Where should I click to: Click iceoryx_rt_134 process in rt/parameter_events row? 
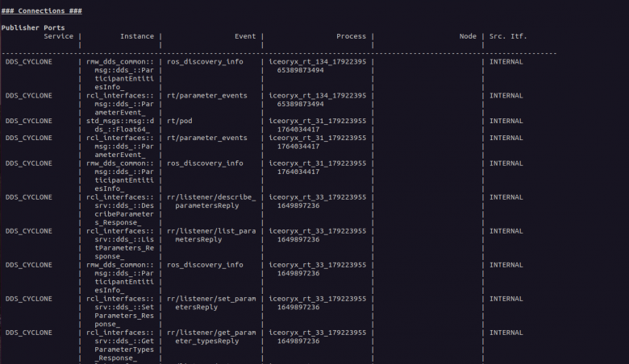coord(317,100)
